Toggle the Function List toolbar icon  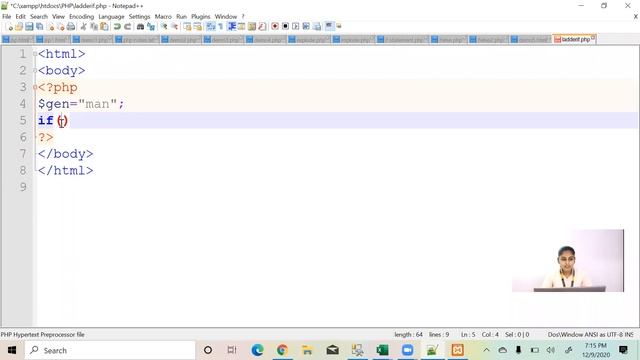coord(262,27)
